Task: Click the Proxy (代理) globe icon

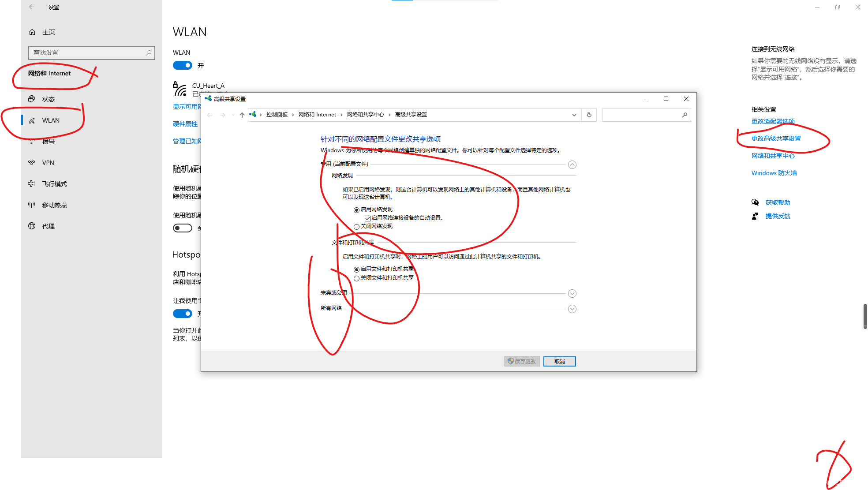Action: click(x=32, y=226)
